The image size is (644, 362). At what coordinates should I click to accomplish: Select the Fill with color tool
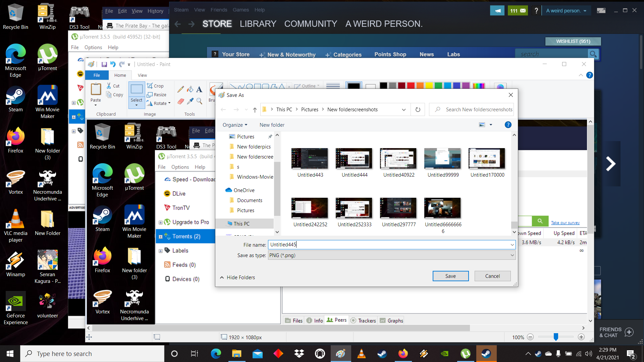[x=190, y=89]
